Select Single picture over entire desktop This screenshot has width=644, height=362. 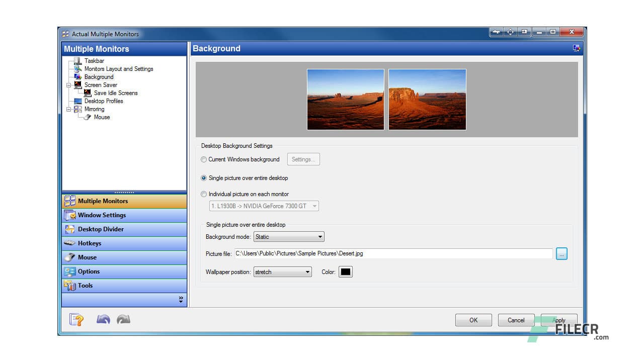204,178
